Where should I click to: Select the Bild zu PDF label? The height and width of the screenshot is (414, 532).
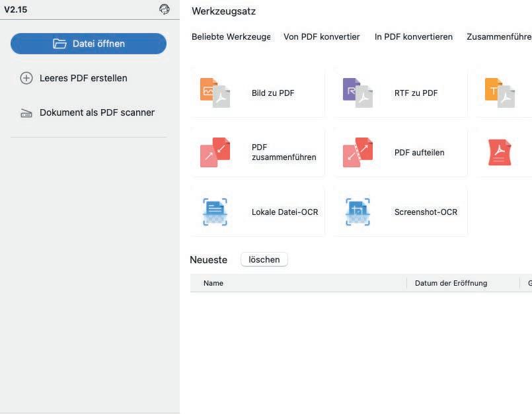click(x=273, y=93)
